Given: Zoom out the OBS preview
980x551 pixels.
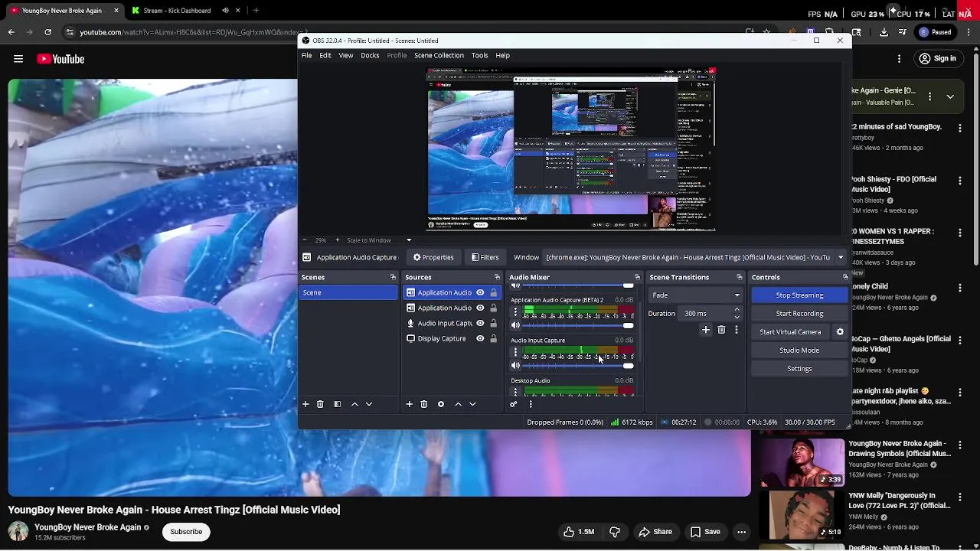Looking at the screenshot, I should click(x=305, y=240).
